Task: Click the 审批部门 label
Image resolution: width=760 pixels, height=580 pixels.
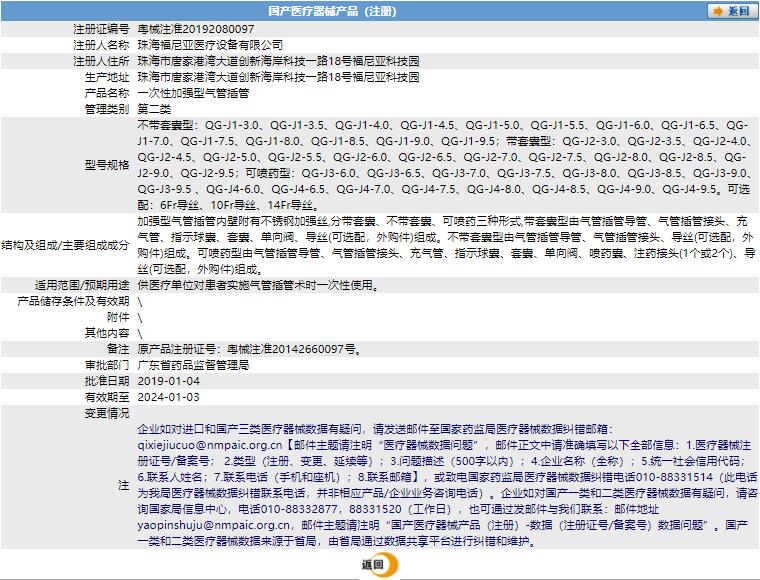Action: 107,365
